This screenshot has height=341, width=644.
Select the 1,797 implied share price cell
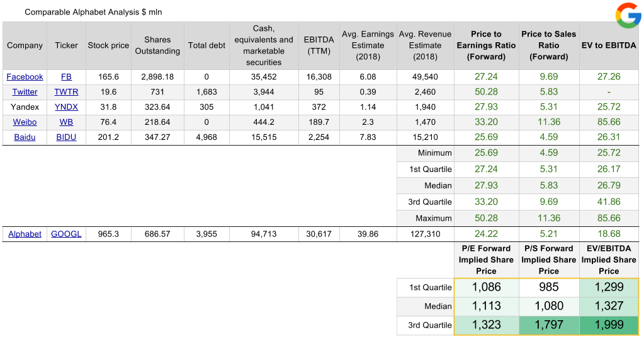(x=548, y=325)
